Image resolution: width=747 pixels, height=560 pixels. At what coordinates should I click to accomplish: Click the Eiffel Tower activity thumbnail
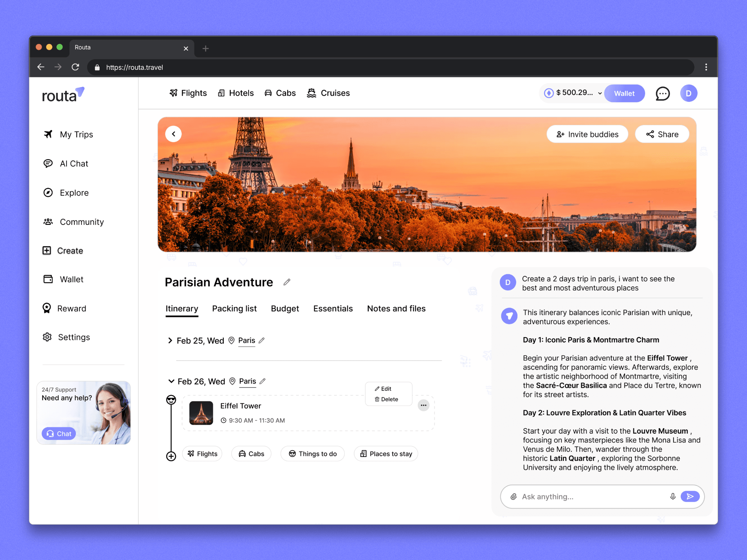(x=201, y=413)
